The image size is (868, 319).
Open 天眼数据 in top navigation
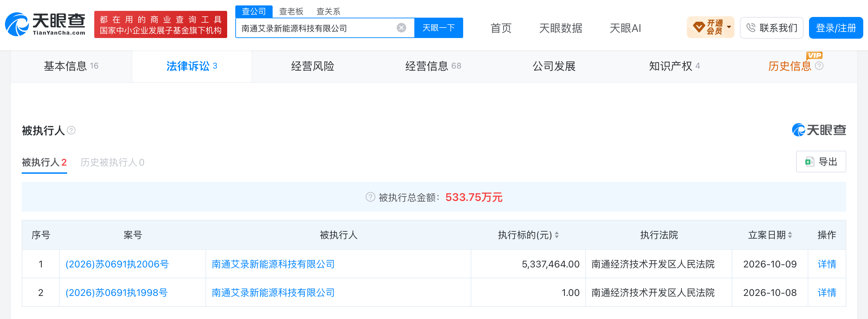coord(561,28)
